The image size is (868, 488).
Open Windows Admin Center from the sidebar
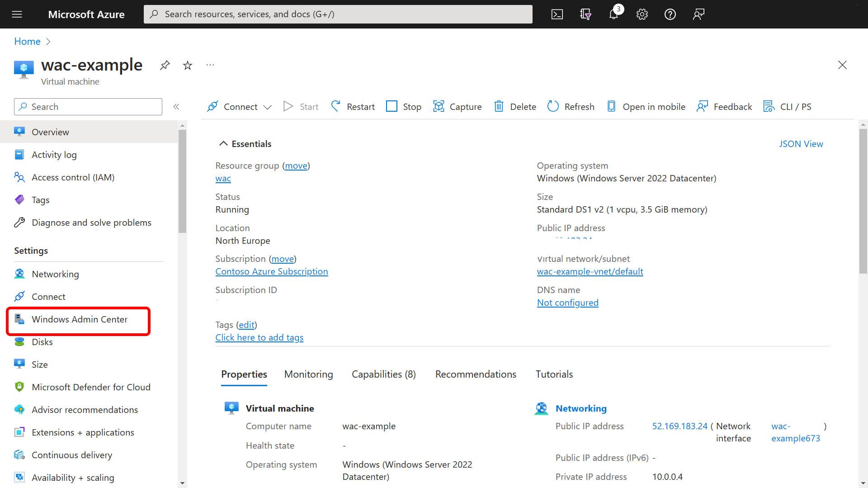click(80, 319)
